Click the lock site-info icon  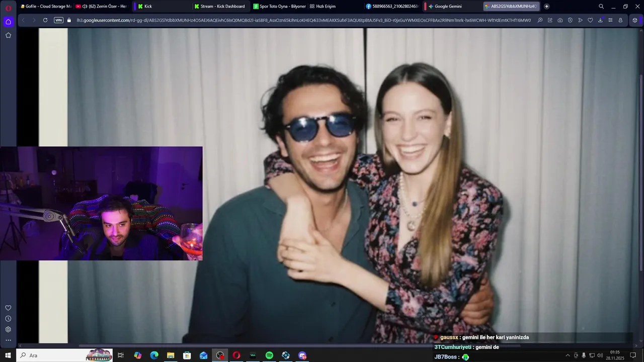coord(69,20)
